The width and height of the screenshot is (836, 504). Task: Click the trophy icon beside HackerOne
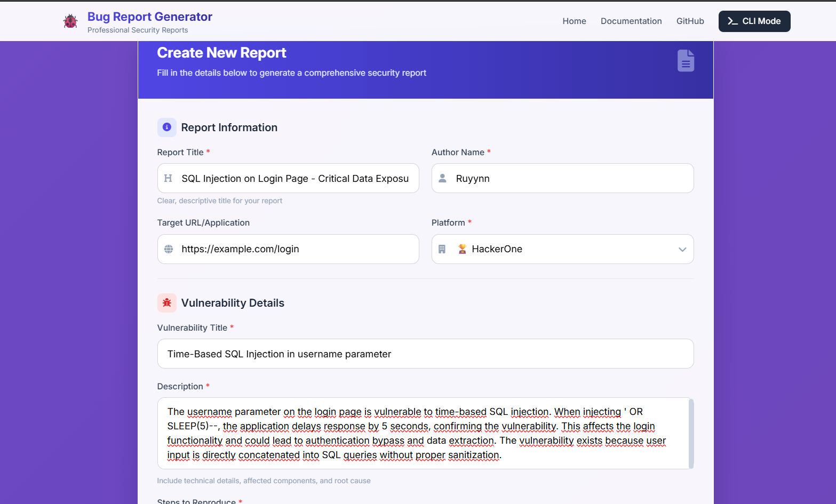tap(463, 249)
